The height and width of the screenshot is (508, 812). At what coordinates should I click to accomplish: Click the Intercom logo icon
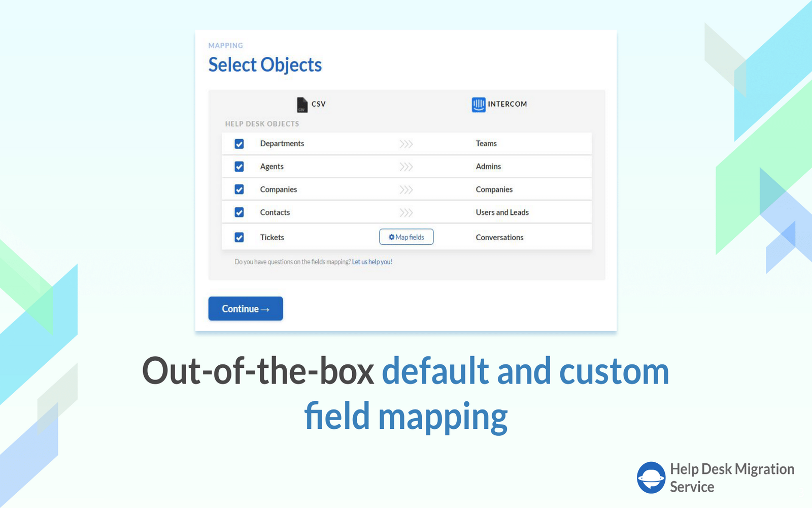click(478, 105)
